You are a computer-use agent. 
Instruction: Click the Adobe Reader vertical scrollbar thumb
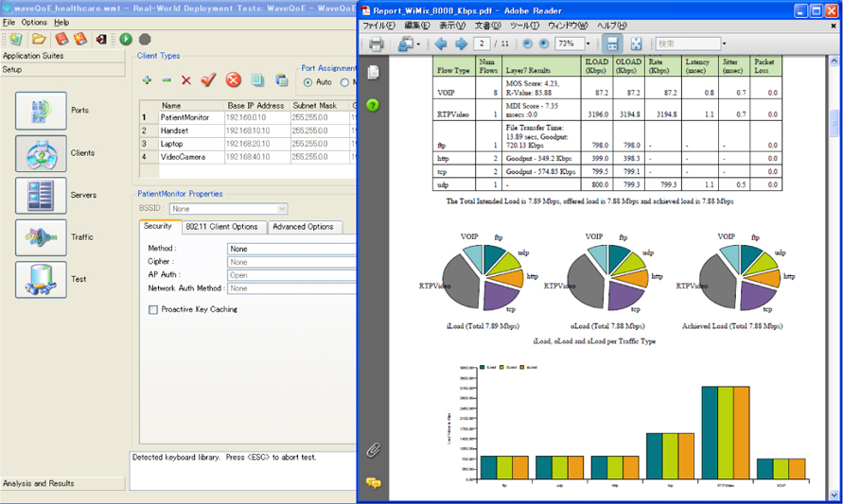pyautogui.click(x=834, y=123)
